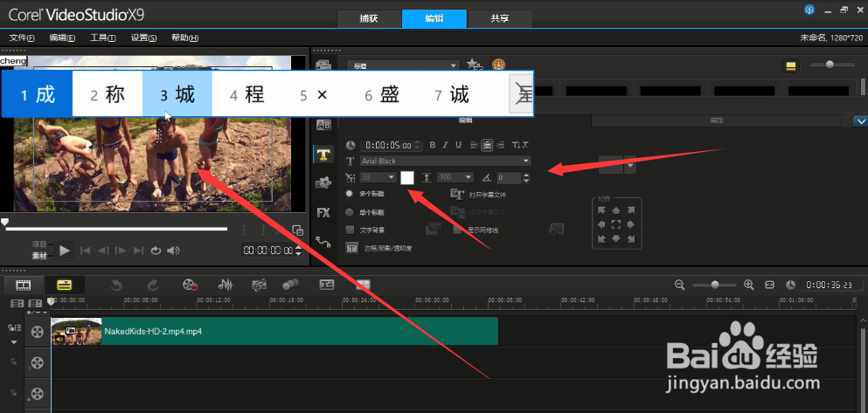
Task: Zoom in on the timeline
Action: tap(749, 285)
